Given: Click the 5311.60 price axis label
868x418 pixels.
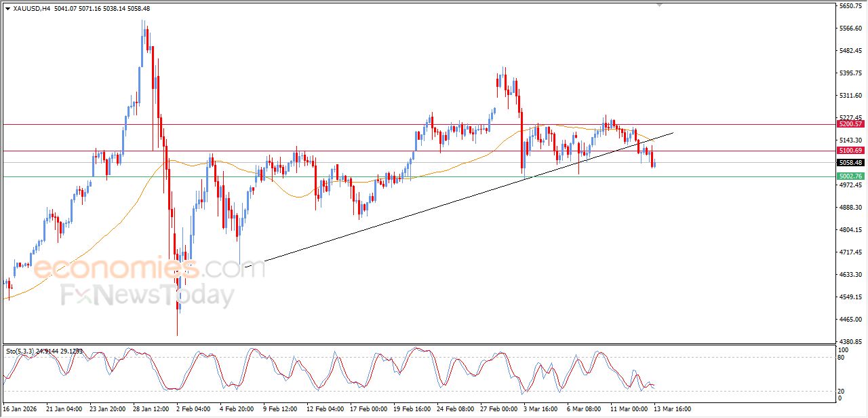Looking at the screenshot, I should point(850,96).
